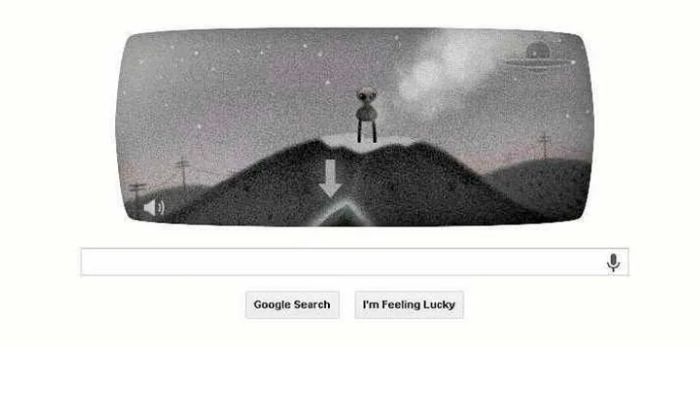
Task: Click the Google Search button
Action: pyautogui.click(x=292, y=305)
